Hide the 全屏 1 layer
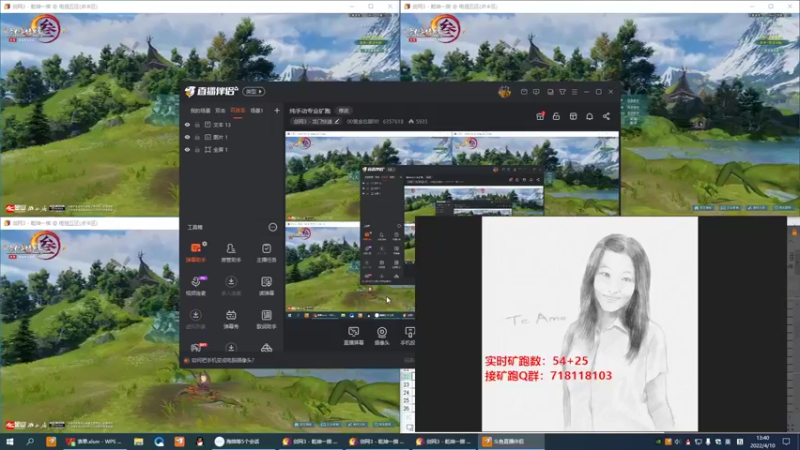This screenshot has height=450, width=800. [x=187, y=149]
